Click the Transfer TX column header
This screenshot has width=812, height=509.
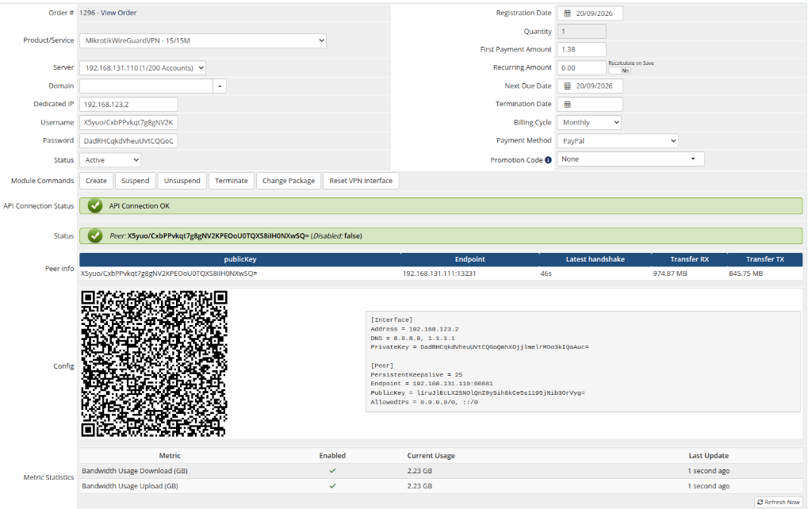coord(765,259)
